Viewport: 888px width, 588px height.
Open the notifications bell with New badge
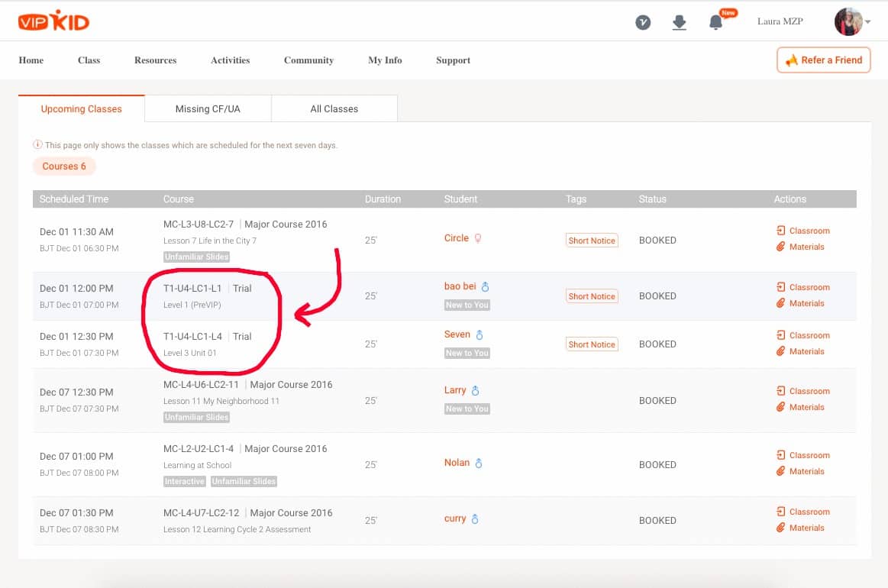click(715, 22)
